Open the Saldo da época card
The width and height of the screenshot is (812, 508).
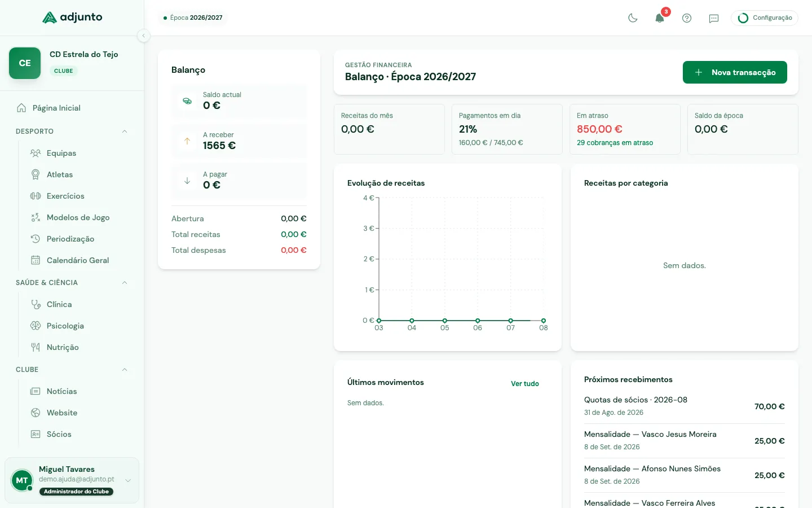(x=743, y=129)
